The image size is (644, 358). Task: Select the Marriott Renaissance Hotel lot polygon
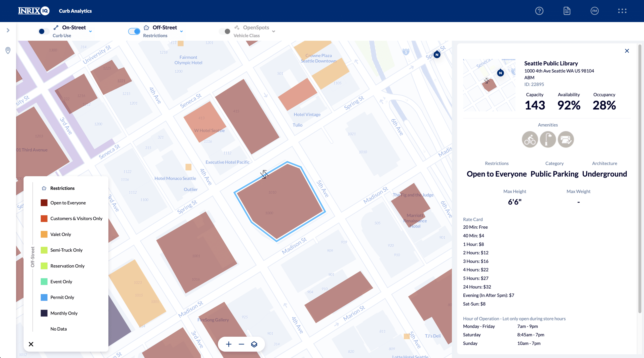click(411, 205)
